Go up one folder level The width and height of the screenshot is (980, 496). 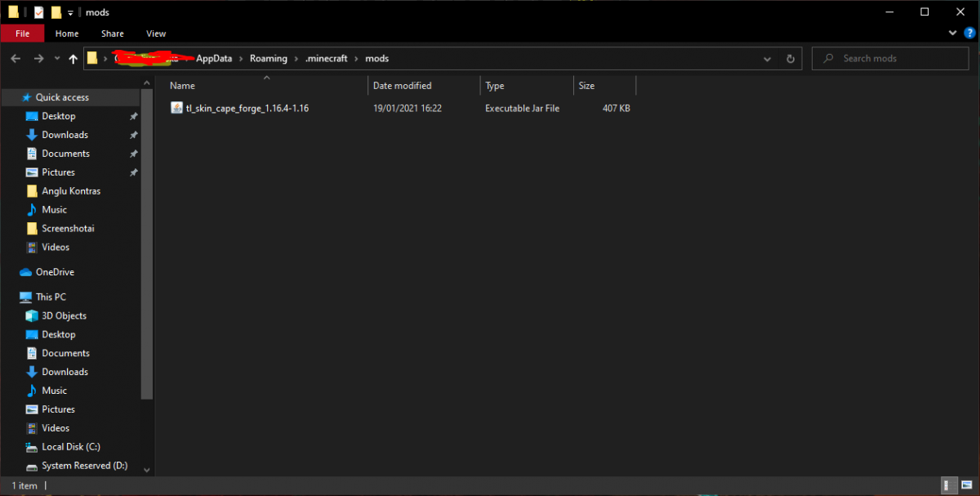73,59
